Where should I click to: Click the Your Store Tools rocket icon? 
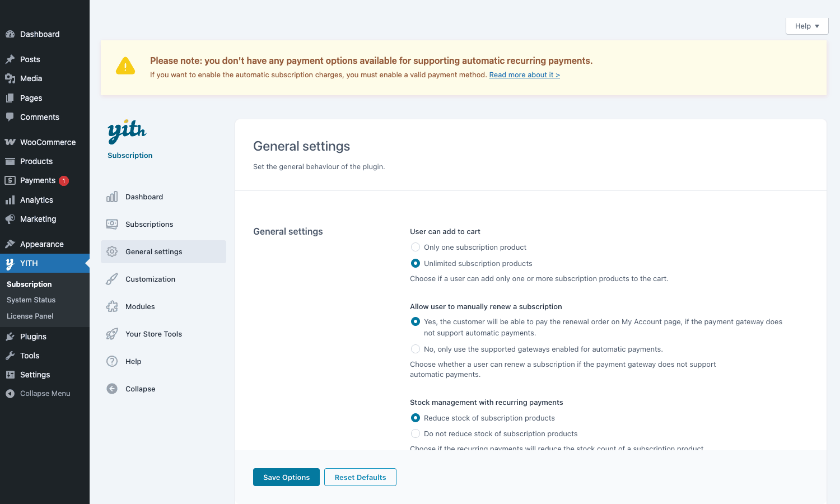point(112,334)
